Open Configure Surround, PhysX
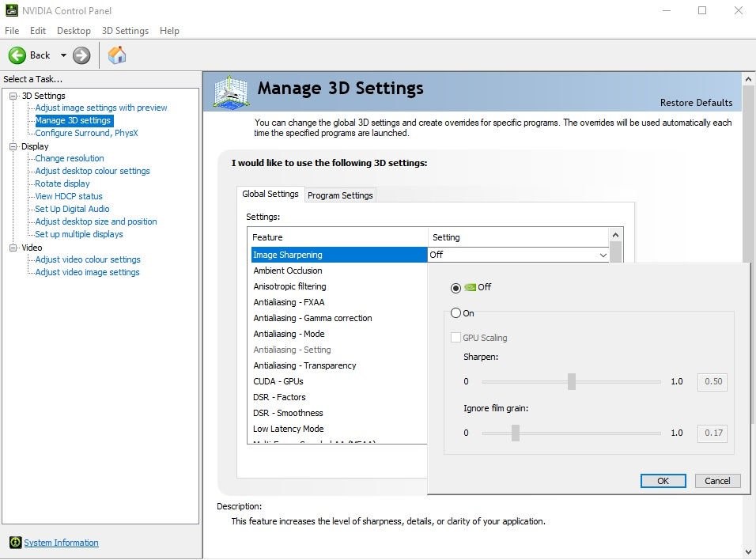756x560 pixels. pos(87,133)
